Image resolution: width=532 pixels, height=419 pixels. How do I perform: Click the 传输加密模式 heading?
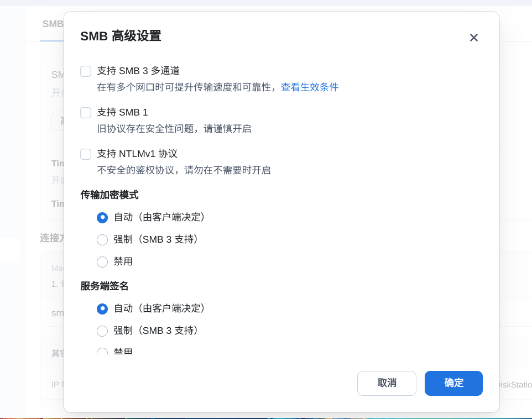(109, 195)
